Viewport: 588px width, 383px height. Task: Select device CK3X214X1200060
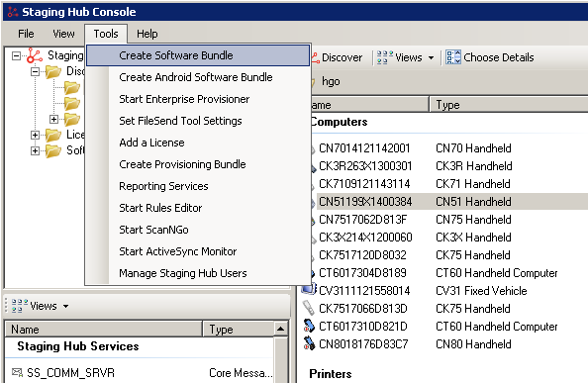(365, 238)
